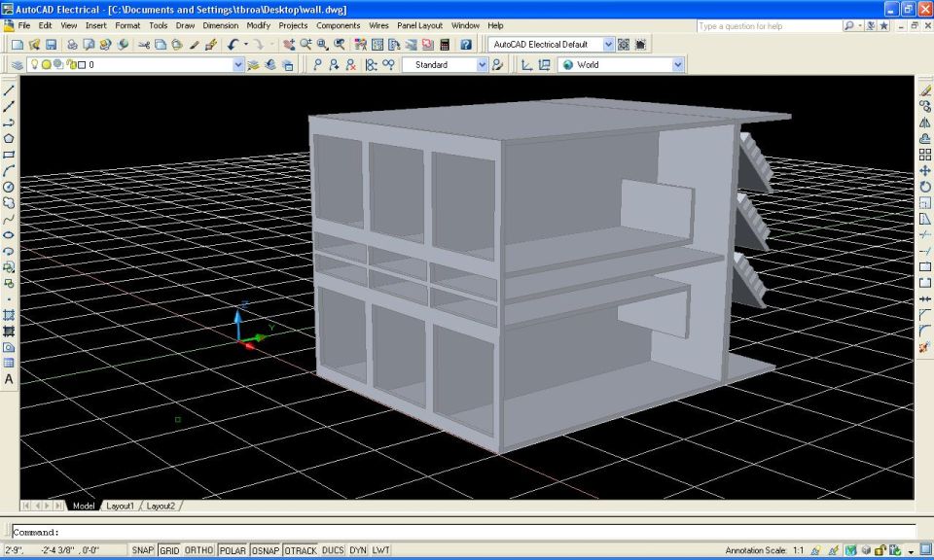Screen dimensions: 934x560
Task: Select the Move tool
Action: coord(924,171)
